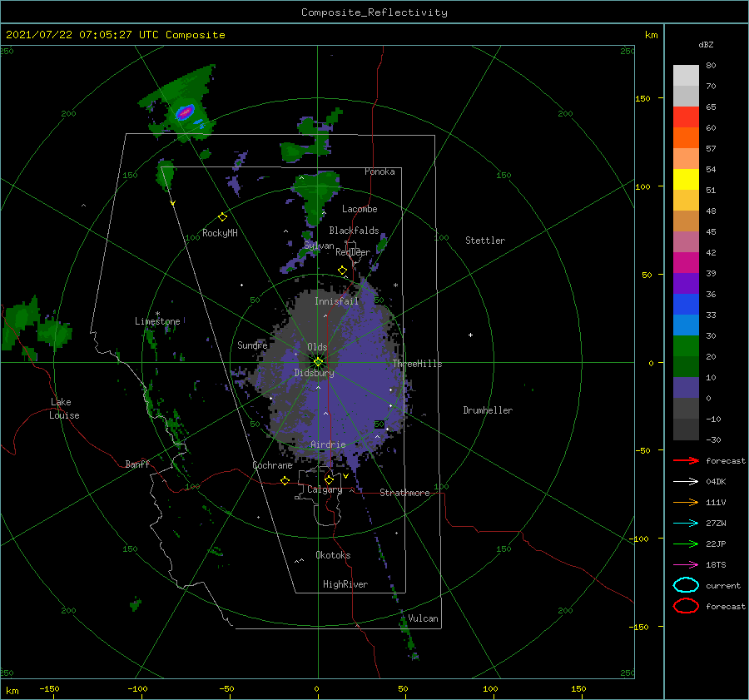Click the Ponoka city label

coord(379,171)
